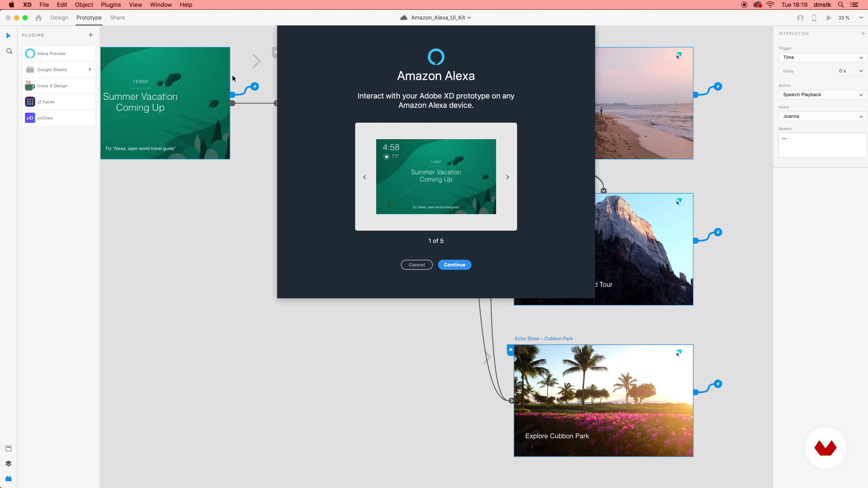Go to previous slide in Alexa dialog
This screenshot has width=868, height=488.
coord(365,177)
